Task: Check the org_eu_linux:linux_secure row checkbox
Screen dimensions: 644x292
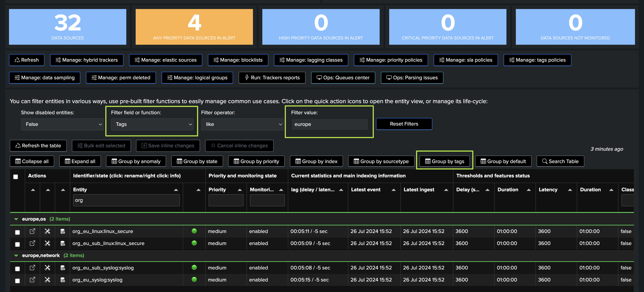Action: pyautogui.click(x=17, y=232)
